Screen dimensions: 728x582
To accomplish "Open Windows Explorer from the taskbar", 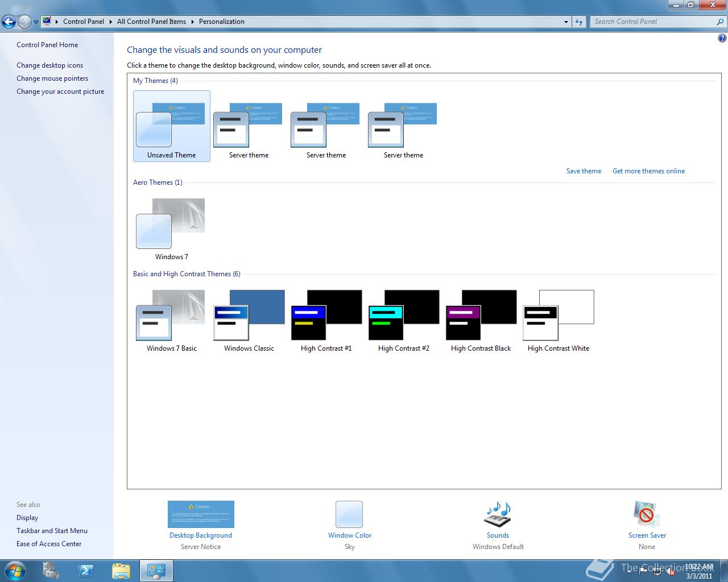I will pyautogui.click(x=121, y=571).
